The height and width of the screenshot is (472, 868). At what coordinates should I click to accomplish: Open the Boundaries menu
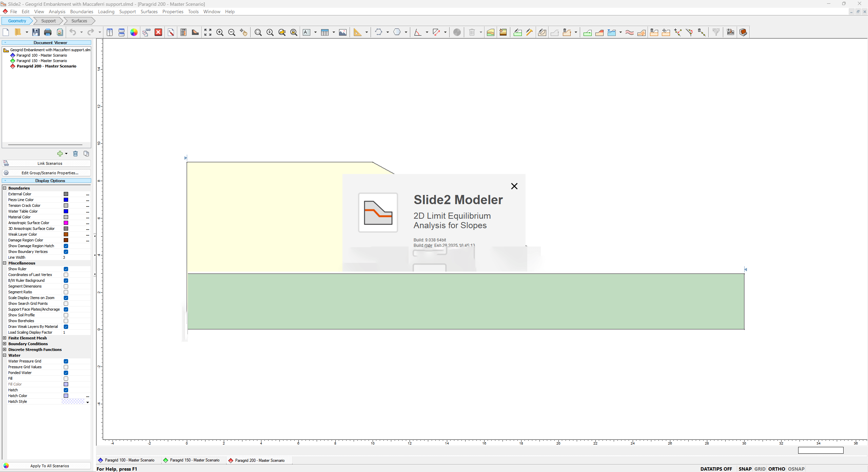(81, 12)
